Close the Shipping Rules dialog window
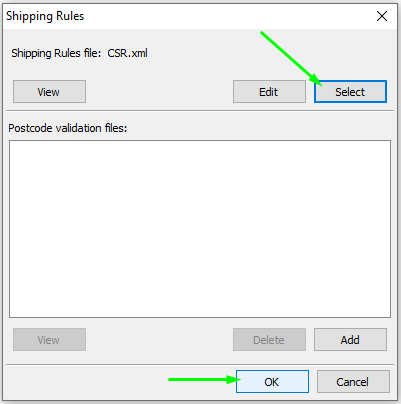The width and height of the screenshot is (401, 404). 382,16
